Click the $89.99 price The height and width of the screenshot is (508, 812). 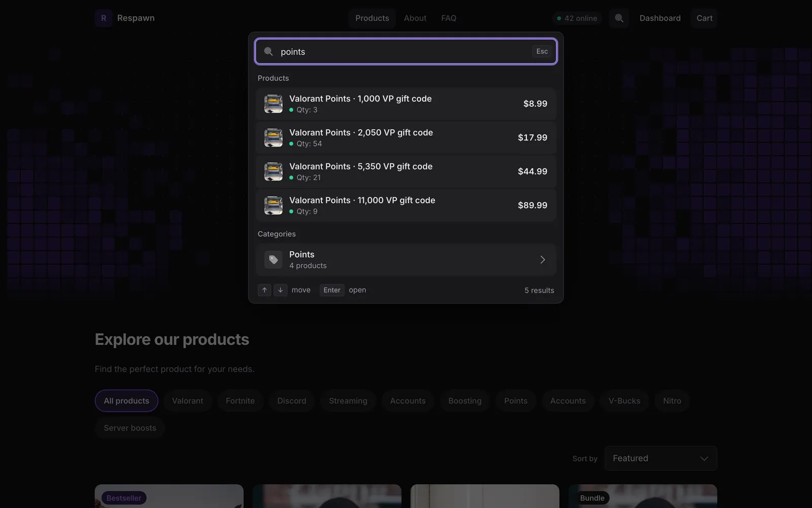coord(532,205)
